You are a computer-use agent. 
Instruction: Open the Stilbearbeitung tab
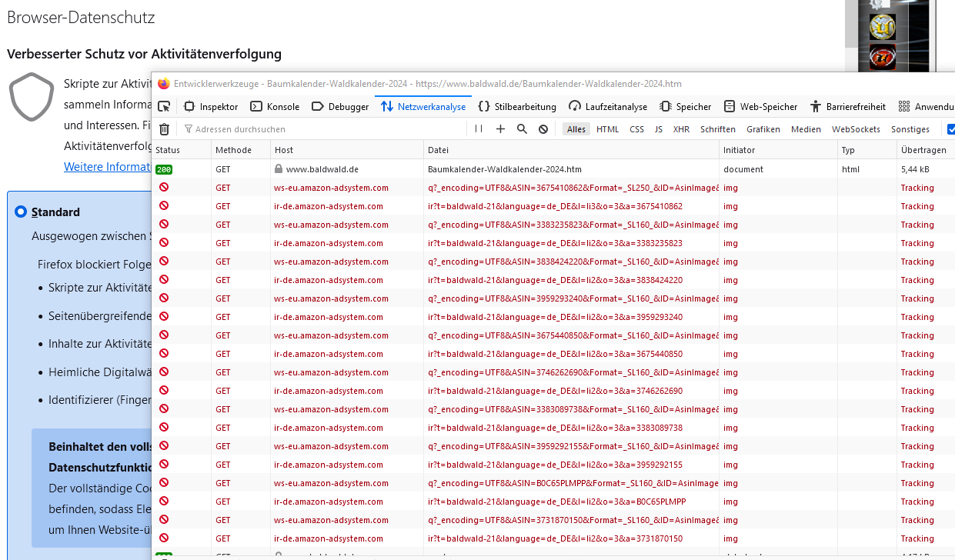point(517,106)
